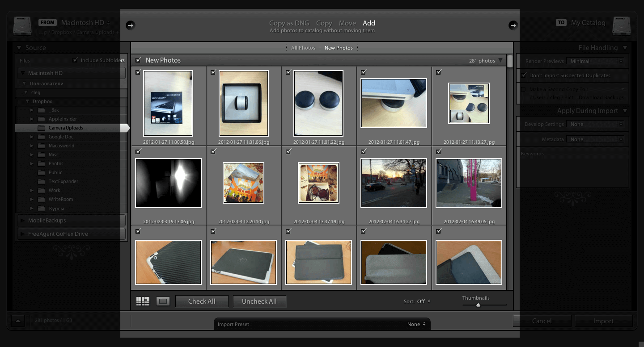Viewport: 644px width, 347px height.
Task: Select Copy import mode
Action: pos(324,23)
